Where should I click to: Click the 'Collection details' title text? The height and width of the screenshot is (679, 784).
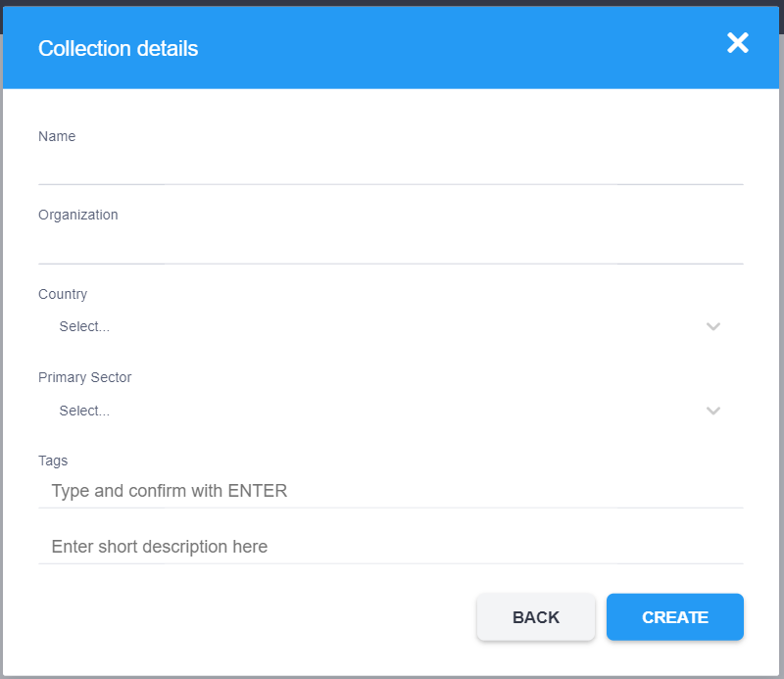point(118,48)
